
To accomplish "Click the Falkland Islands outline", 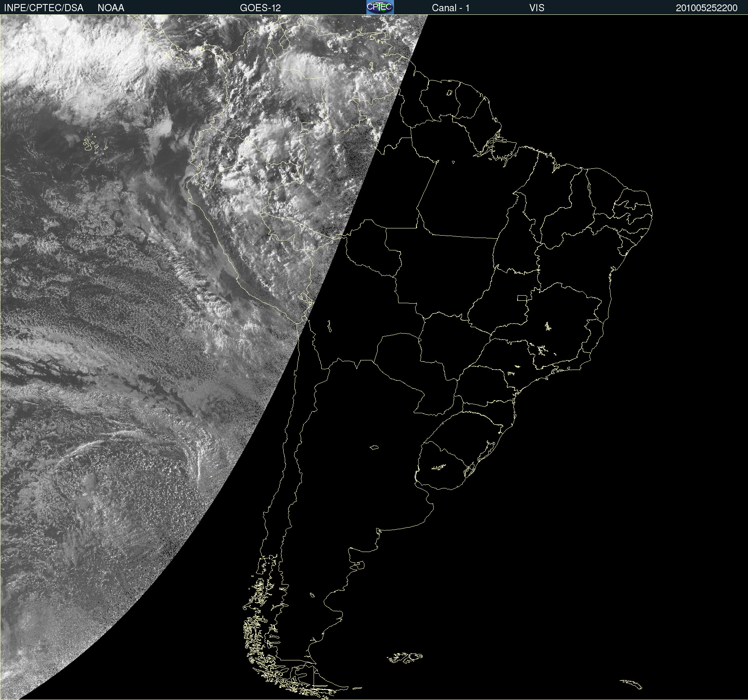I will (404, 658).
